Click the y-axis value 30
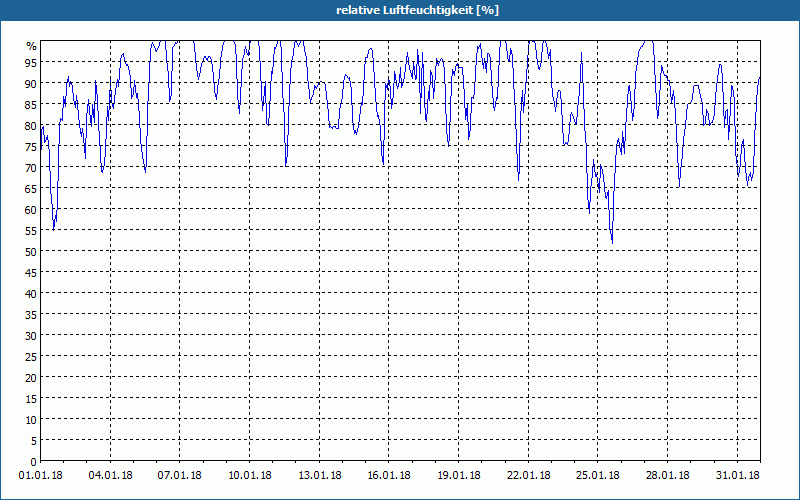 31,336
